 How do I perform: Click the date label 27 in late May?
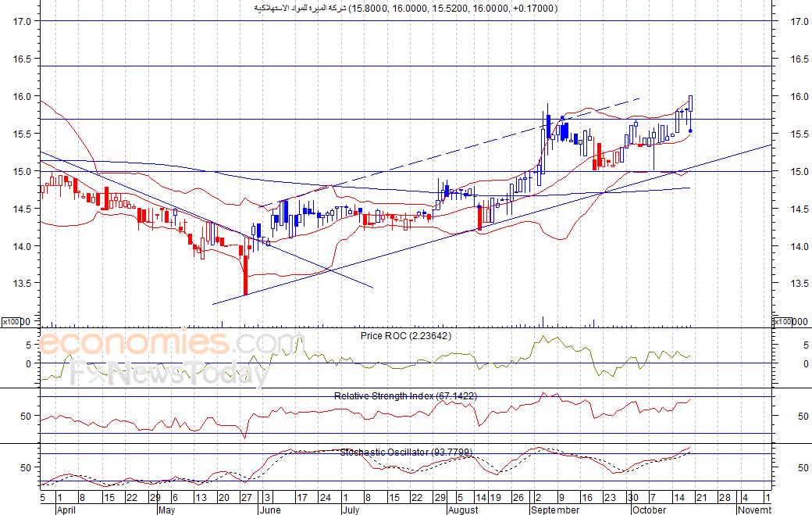247,497
